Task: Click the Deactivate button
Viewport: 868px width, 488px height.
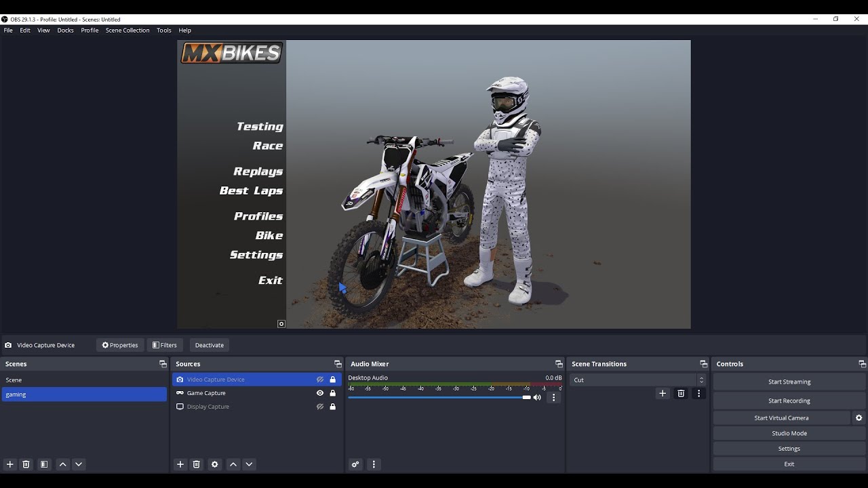Action: click(x=210, y=345)
